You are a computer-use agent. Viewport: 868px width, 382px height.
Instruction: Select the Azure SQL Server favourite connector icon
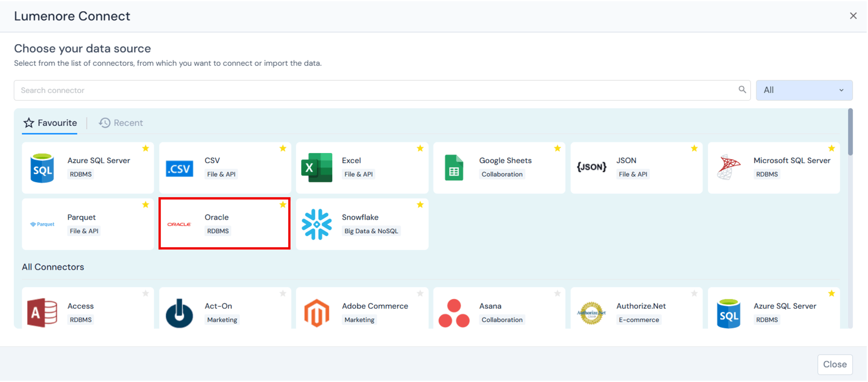42,168
